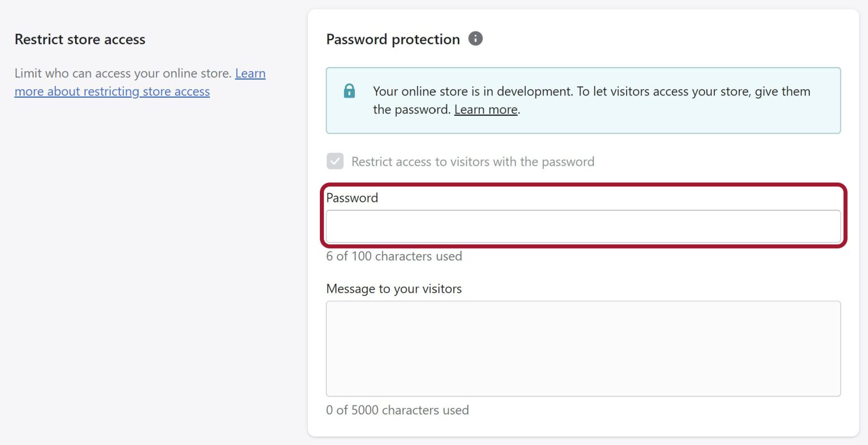The width and height of the screenshot is (868, 445).
Task: Click inside the Message to your visitors textarea
Action: (x=583, y=348)
